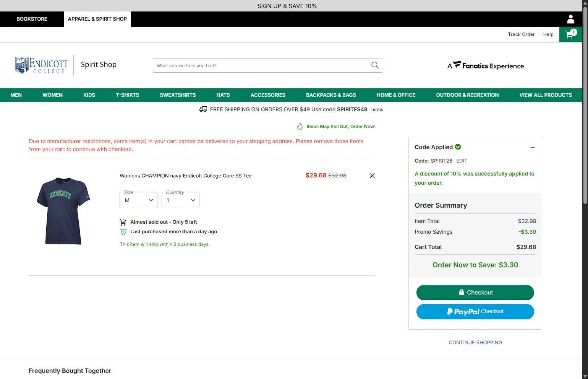
Task: Open the shopping cart icon
Action: pos(571,34)
